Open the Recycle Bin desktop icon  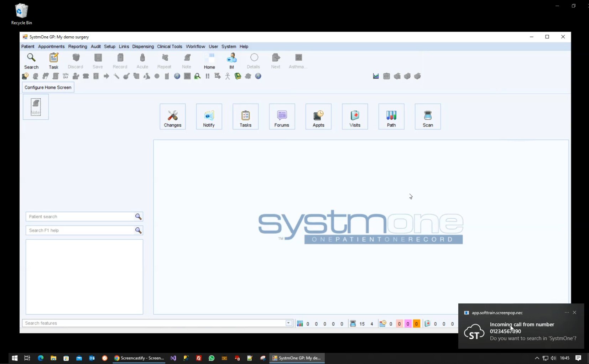[21, 14]
